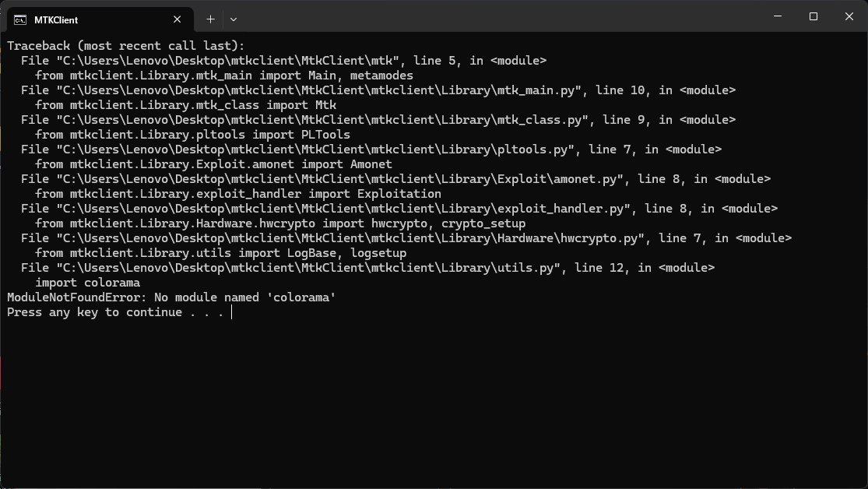Click the 'Traceback (most recent call last)' line
Image resolution: width=868 pixels, height=489 pixels.
[125, 46]
